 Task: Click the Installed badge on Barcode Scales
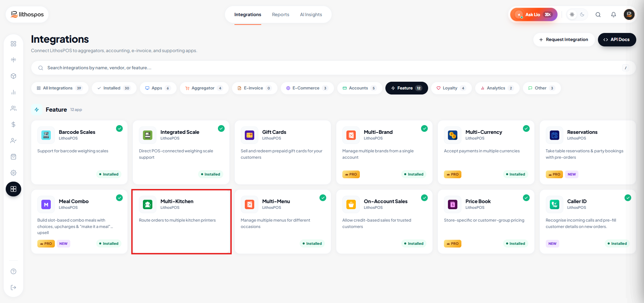109,174
